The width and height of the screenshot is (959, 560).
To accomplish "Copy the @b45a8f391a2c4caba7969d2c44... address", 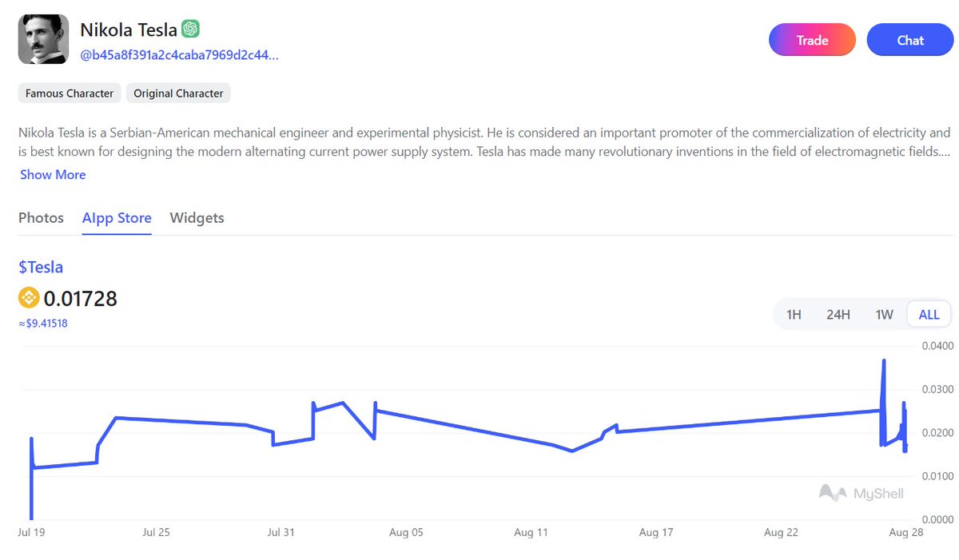I will (x=179, y=55).
